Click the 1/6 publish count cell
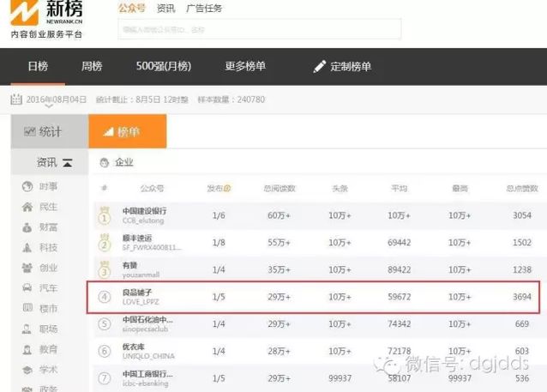547x392 pixels. 219,215
